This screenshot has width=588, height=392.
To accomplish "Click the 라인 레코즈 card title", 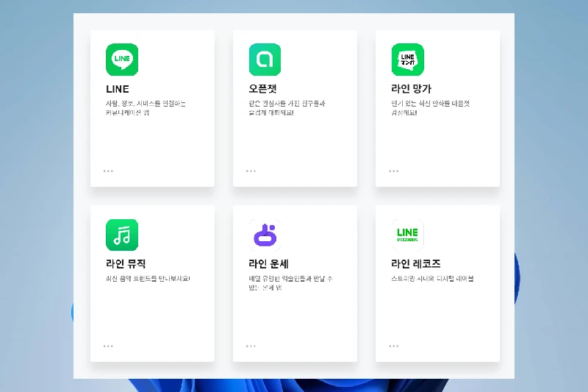I will 416,264.
